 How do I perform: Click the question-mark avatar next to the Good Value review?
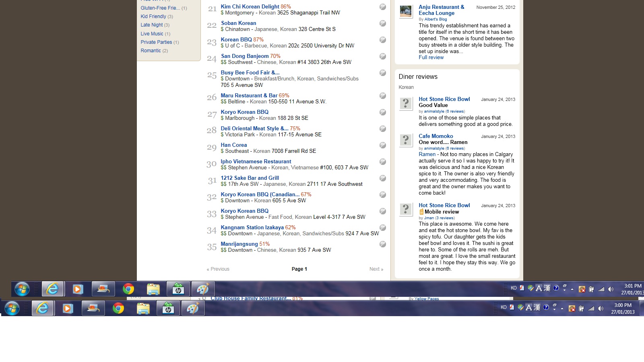406,103
